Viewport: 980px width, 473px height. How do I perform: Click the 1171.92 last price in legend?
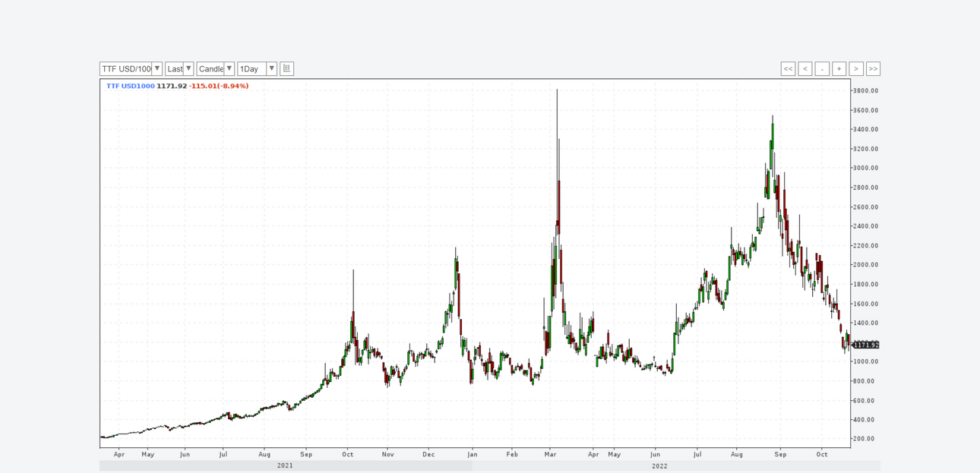pos(172,86)
